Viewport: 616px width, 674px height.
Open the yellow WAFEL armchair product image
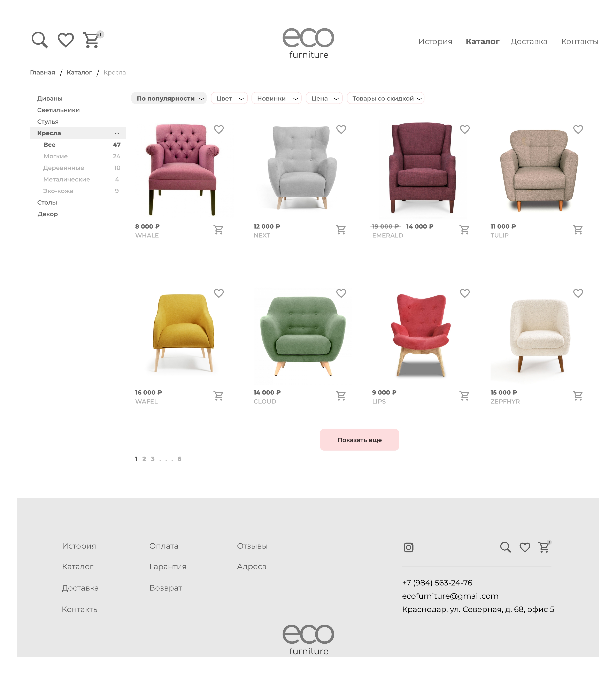tap(183, 333)
